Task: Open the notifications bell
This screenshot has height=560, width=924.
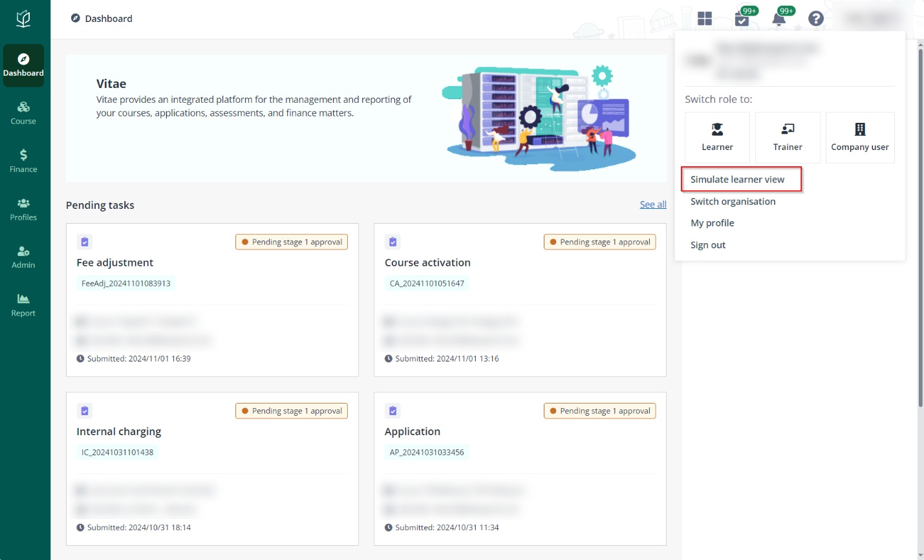Action: 779,18
